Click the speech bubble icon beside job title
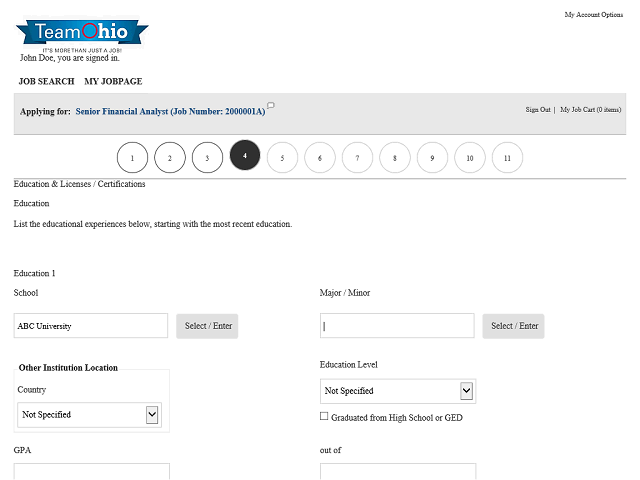 tap(271, 106)
